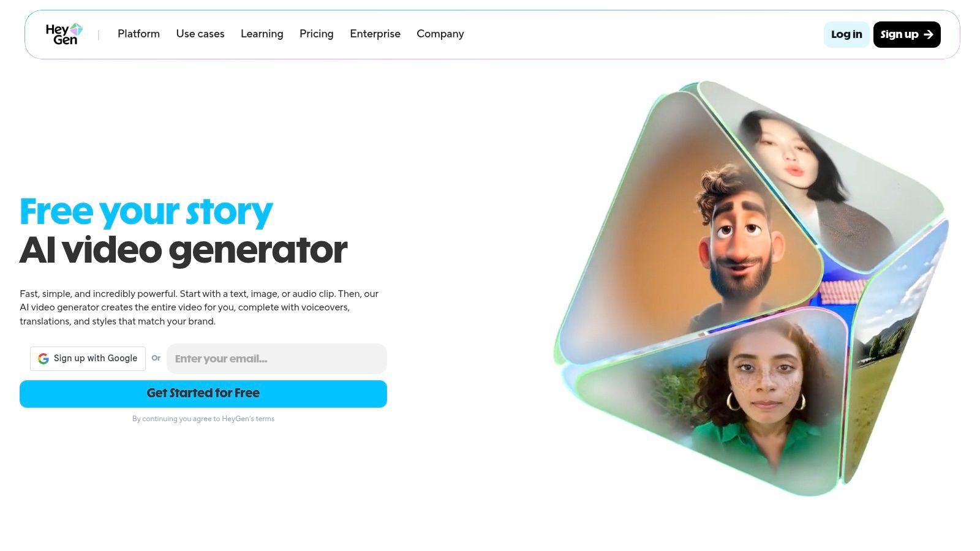The width and height of the screenshot is (980, 551).
Task: Open HeyGen's terms link
Action: pyautogui.click(x=248, y=419)
